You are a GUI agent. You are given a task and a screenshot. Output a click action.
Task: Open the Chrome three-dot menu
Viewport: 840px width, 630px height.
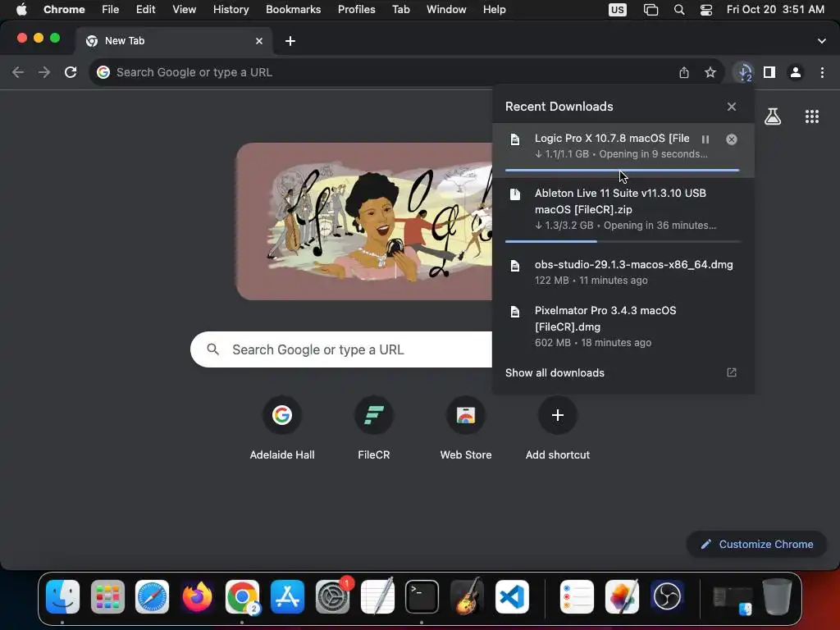click(822, 72)
